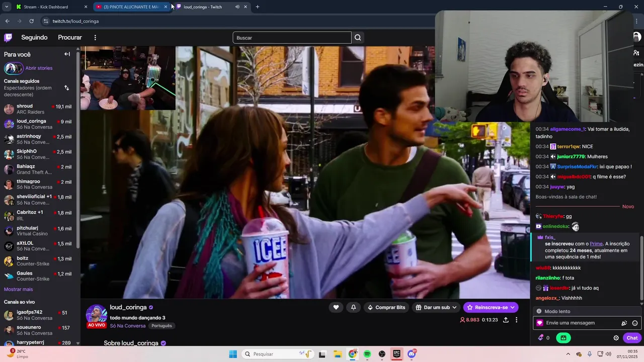Click the Só Na Conversa category link

128,326
